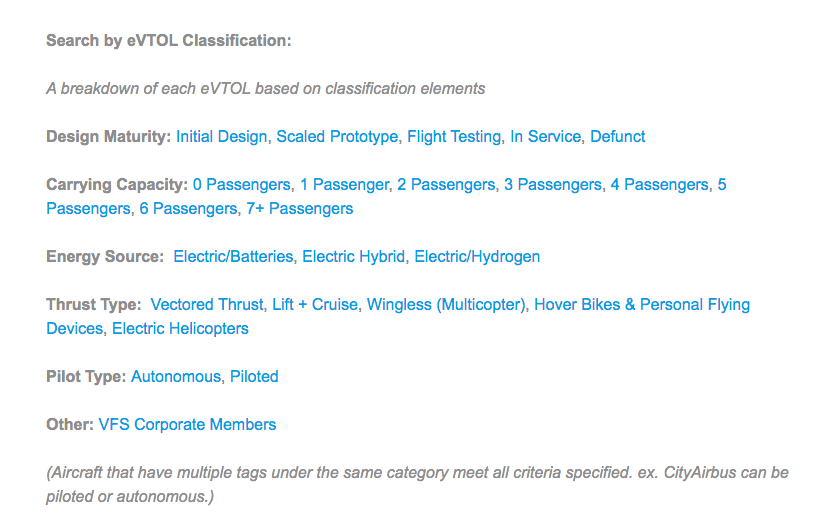Select the Wingless (Multicopter) link
This screenshot has width=822, height=532.
(x=446, y=304)
